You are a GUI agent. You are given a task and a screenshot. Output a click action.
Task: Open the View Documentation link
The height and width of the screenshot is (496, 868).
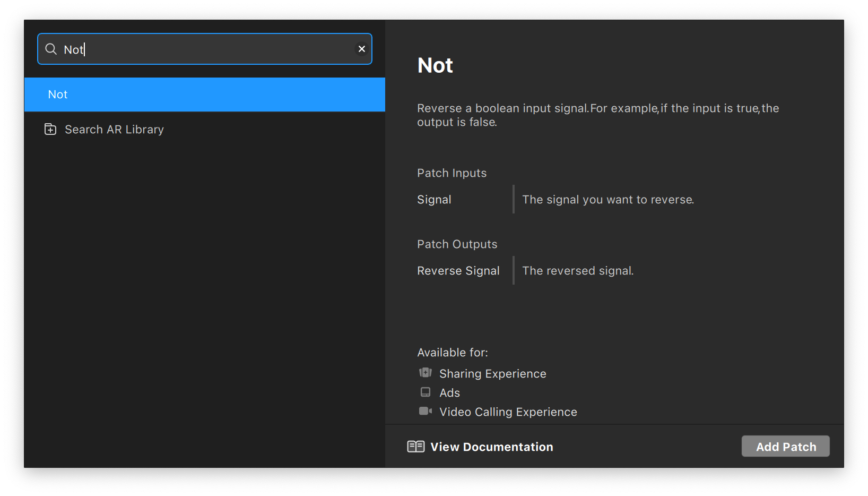pos(491,447)
